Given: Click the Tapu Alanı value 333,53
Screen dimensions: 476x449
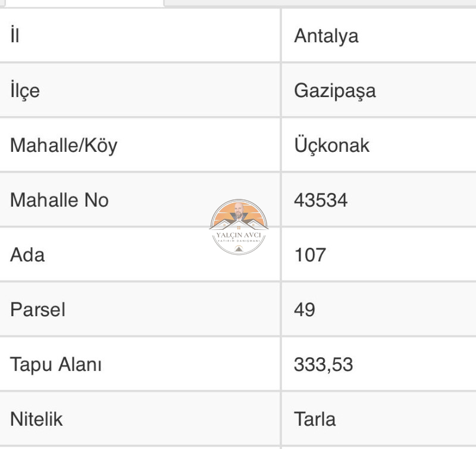Looking at the screenshot, I should tap(323, 364).
